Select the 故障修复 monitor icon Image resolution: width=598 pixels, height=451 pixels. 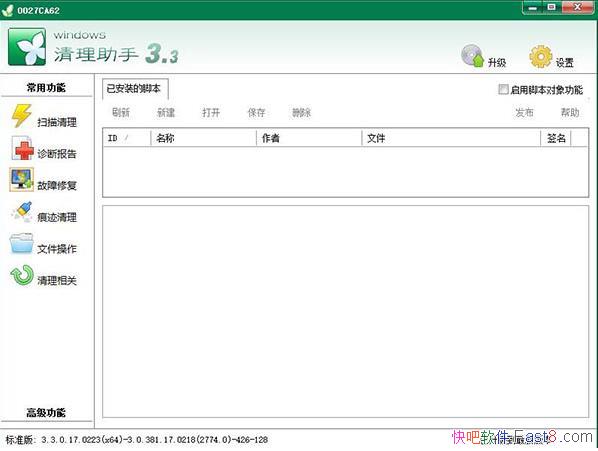tap(21, 179)
